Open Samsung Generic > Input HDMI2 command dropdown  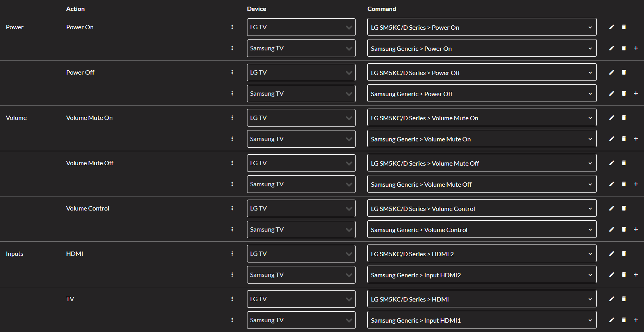(482, 275)
